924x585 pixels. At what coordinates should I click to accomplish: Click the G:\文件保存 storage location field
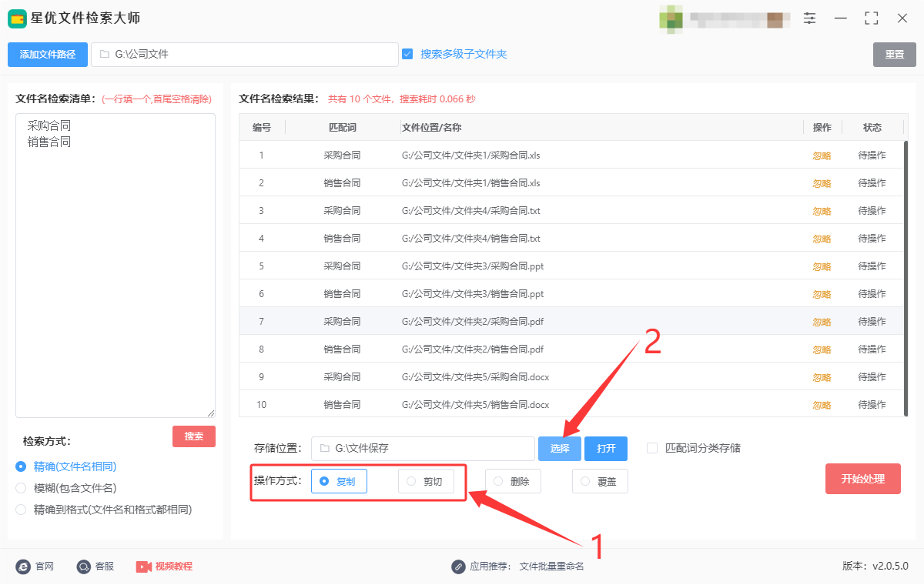pos(423,449)
